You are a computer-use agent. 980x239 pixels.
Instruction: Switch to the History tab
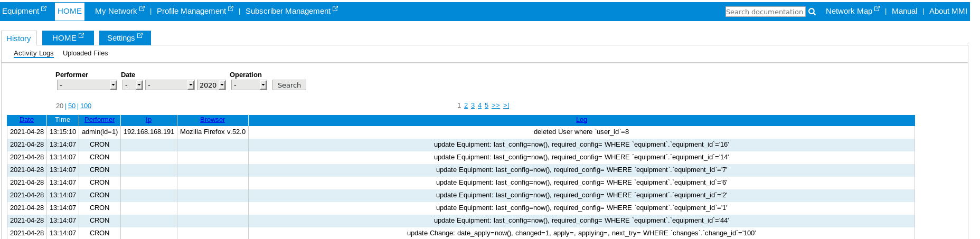[19, 38]
